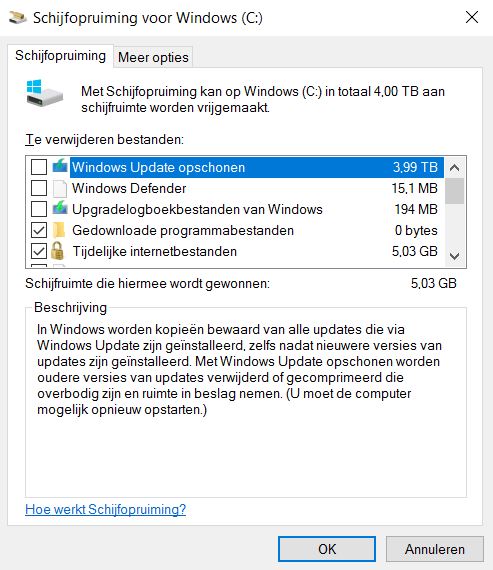
Task: Click the Windows Update opschonen icon
Action: [60, 166]
